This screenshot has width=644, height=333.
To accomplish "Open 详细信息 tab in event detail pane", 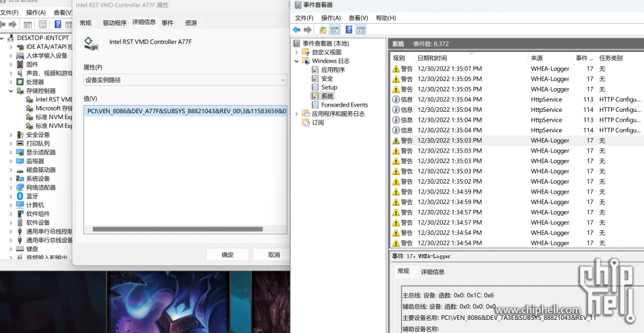I will (x=432, y=272).
